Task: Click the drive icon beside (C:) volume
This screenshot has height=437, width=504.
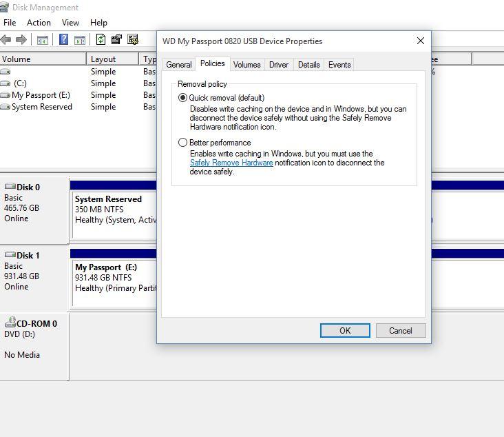Action: coord(5,83)
